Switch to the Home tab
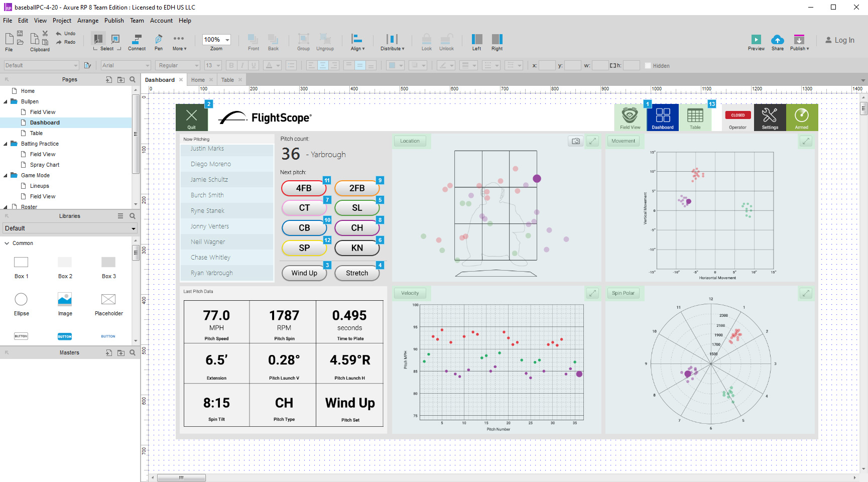 198,80
